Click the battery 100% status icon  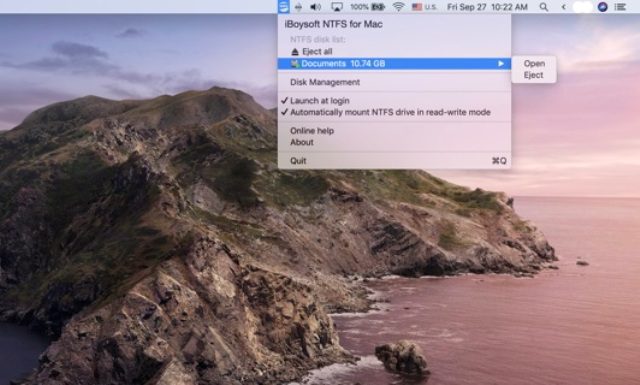367,7
